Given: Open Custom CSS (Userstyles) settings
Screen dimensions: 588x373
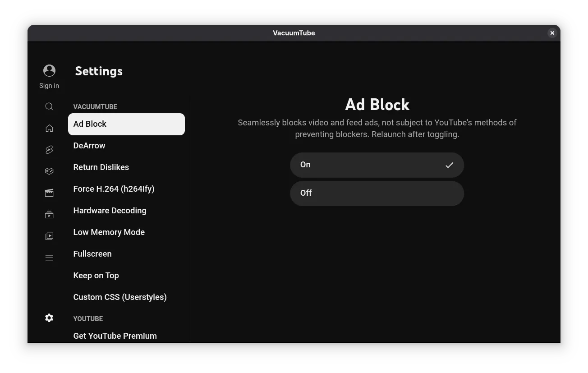Looking at the screenshot, I should pyautogui.click(x=120, y=297).
